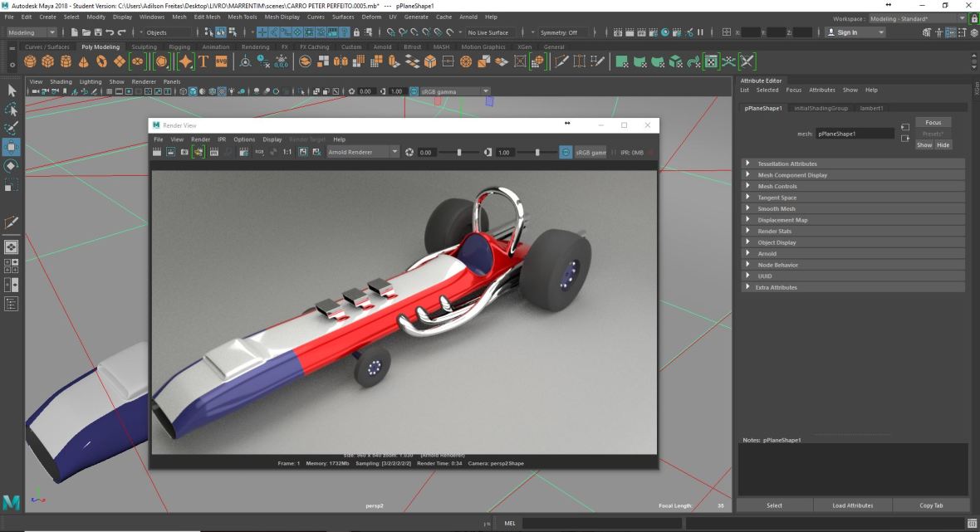
Task: Click the SVG import shelf icon
Action: click(221, 62)
